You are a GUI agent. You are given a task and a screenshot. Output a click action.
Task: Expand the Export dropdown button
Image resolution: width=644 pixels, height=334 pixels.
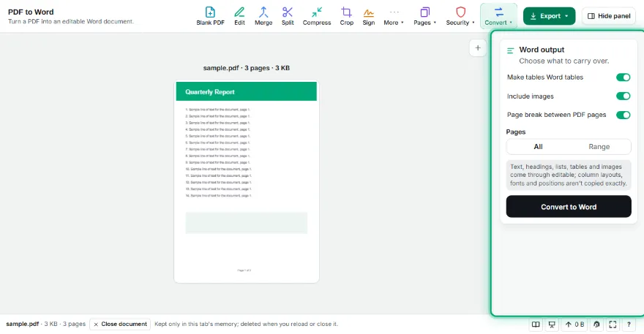tap(549, 16)
